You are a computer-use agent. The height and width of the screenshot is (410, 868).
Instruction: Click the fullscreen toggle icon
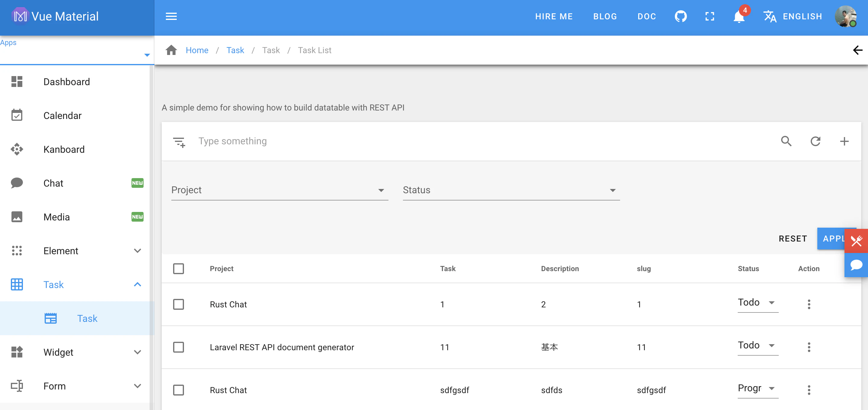pyautogui.click(x=710, y=16)
